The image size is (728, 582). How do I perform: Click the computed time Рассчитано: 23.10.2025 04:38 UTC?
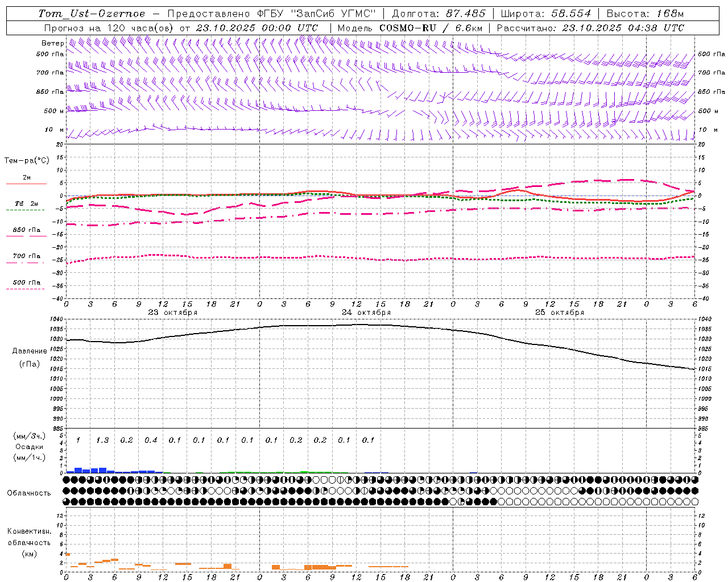click(x=590, y=28)
